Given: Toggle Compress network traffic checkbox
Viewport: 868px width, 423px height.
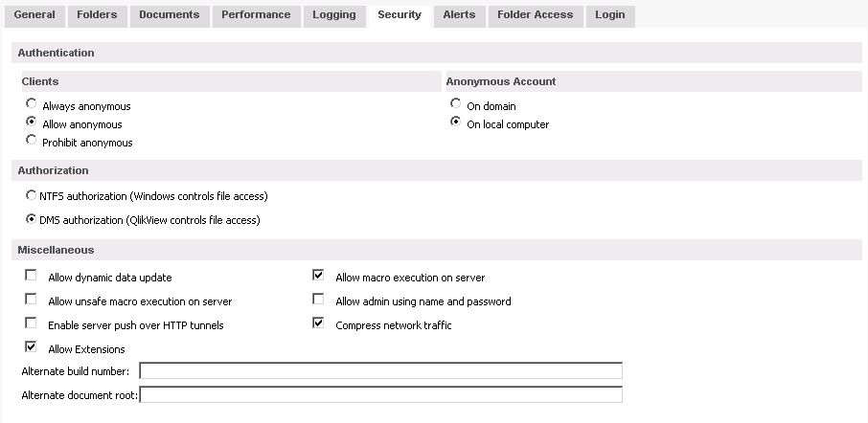Looking at the screenshot, I should 318,324.
